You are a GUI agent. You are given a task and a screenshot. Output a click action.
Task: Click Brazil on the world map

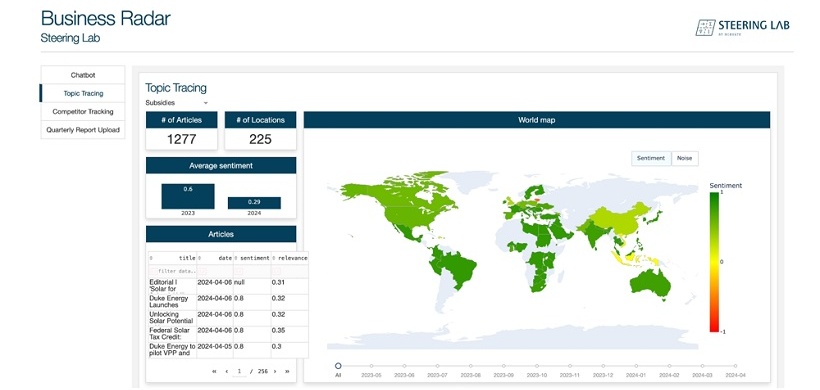(x=458, y=268)
